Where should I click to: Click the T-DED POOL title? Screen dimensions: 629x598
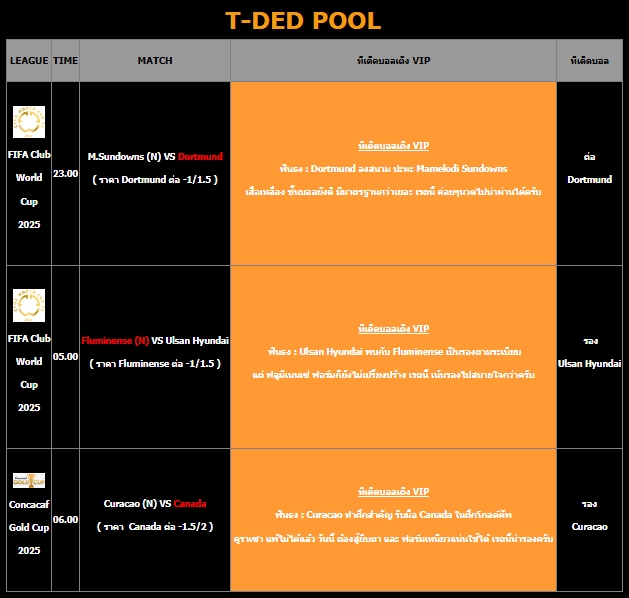click(x=303, y=20)
